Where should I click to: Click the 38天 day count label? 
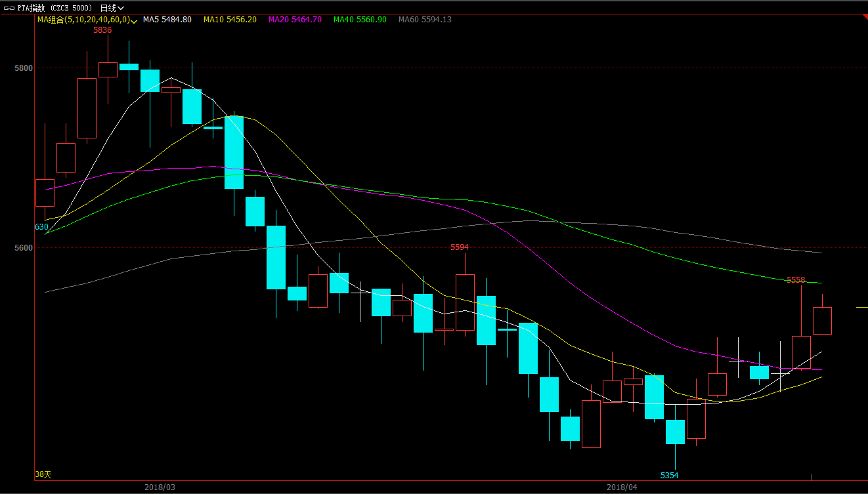43,474
